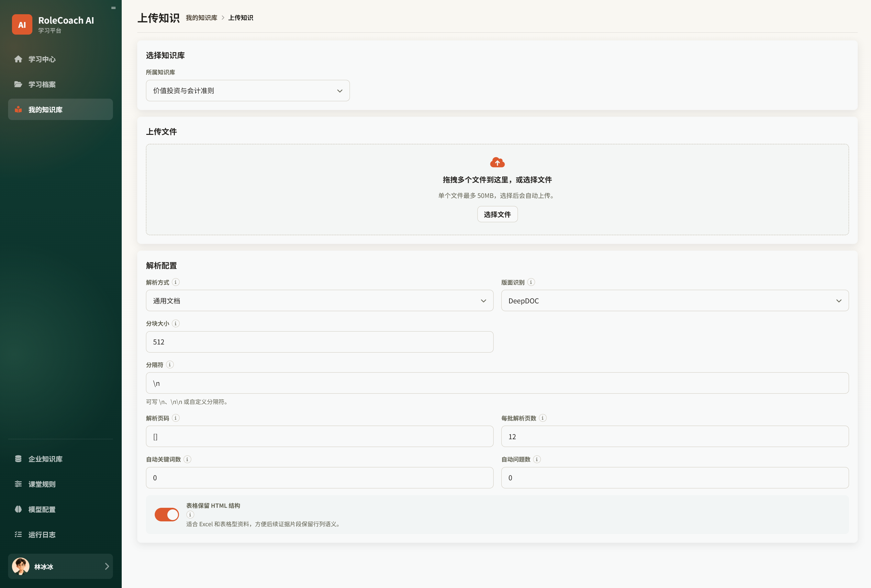Click the 上传知识 page title

coord(159,17)
